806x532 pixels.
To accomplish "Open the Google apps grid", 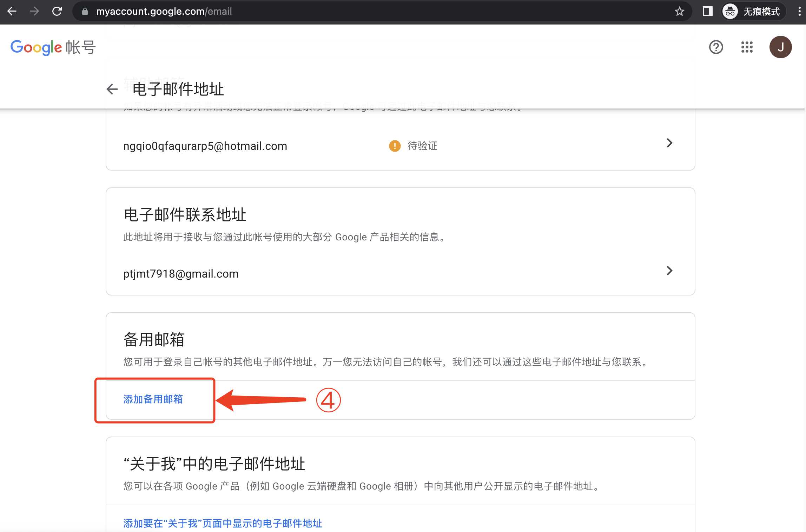I will (747, 47).
